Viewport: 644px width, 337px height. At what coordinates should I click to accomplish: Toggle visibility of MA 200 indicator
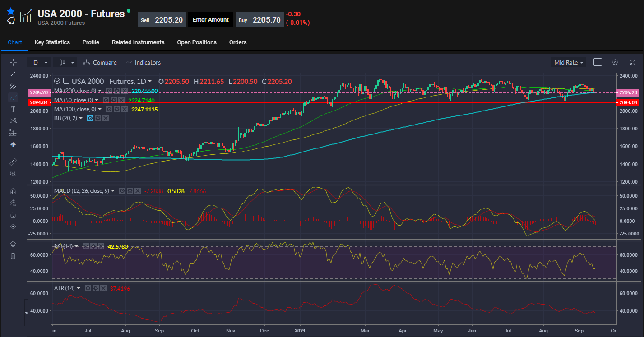[109, 91]
